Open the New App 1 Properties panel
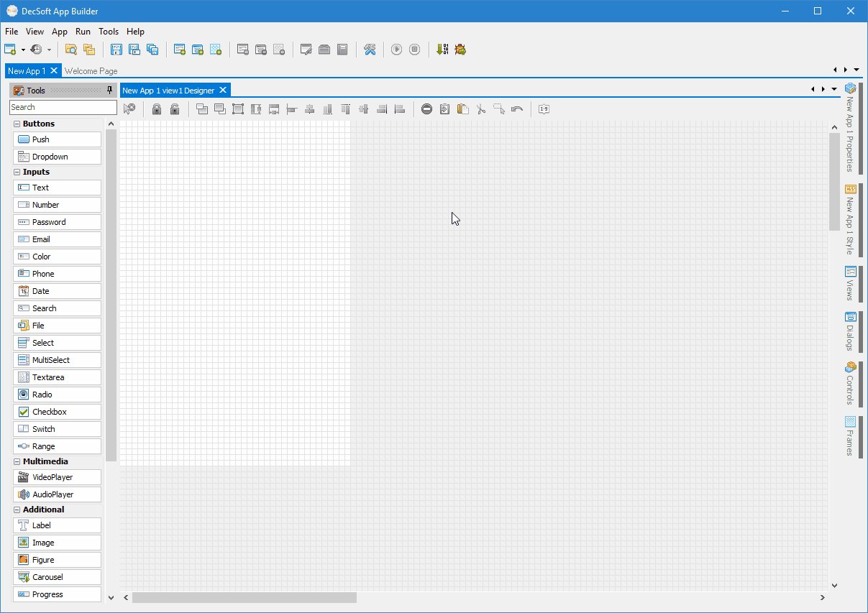The width and height of the screenshot is (868, 613). click(x=851, y=129)
